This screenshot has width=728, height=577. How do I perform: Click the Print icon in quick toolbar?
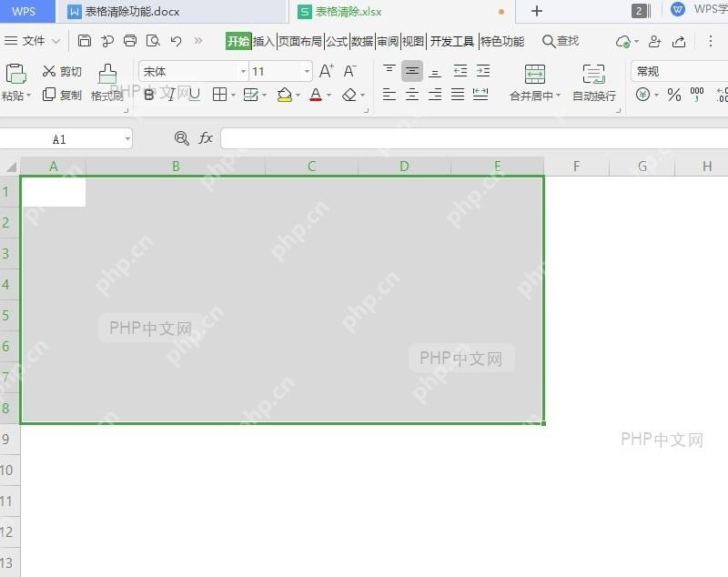click(130, 41)
